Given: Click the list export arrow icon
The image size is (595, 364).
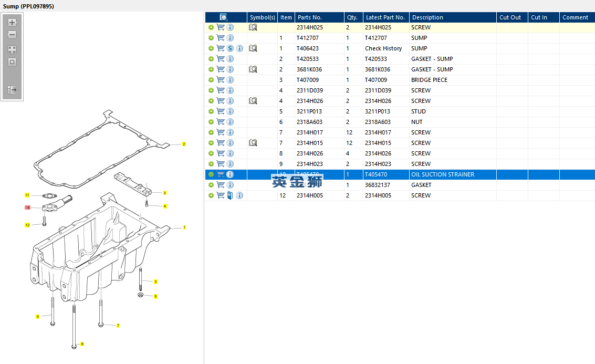Looking at the screenshot, I should coord(12,90).
